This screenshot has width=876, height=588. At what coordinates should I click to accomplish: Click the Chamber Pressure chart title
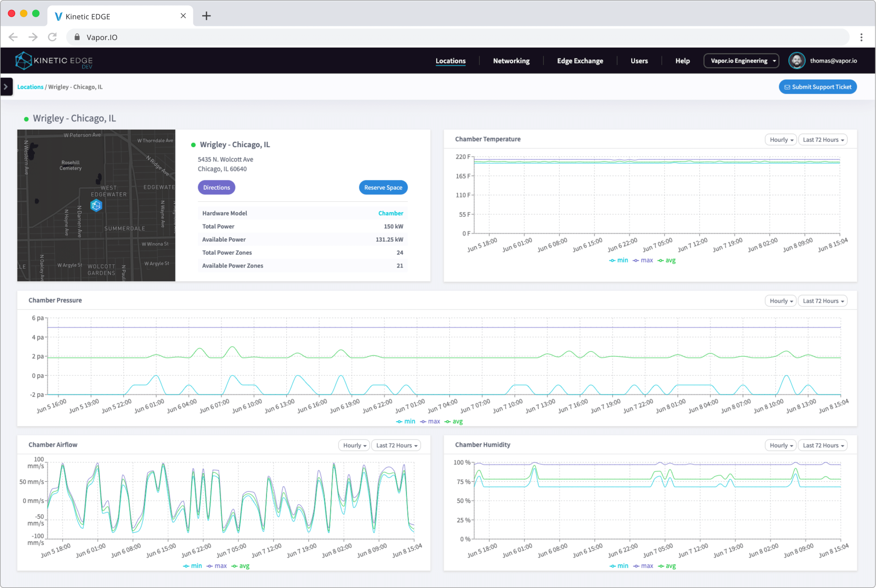pos(55,301)
